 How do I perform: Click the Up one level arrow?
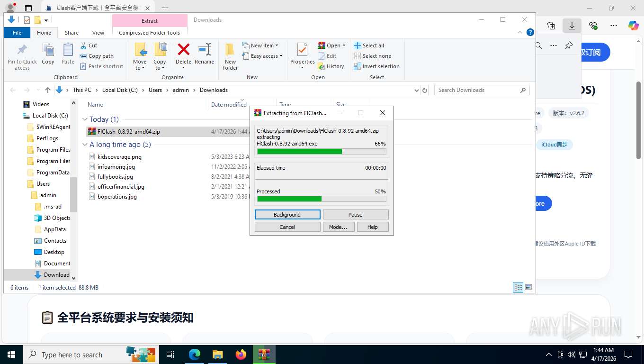(48, 90)
